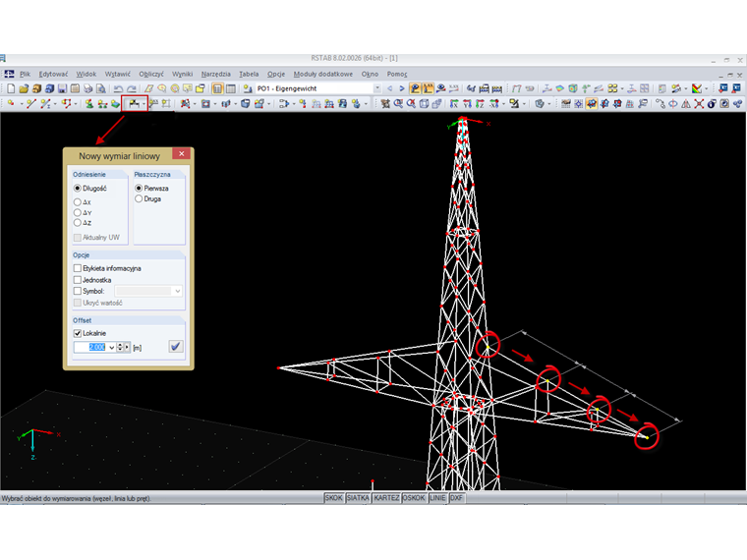
Task: Expand the offset value dropdown arrow
Action: (x=113, y=347)
